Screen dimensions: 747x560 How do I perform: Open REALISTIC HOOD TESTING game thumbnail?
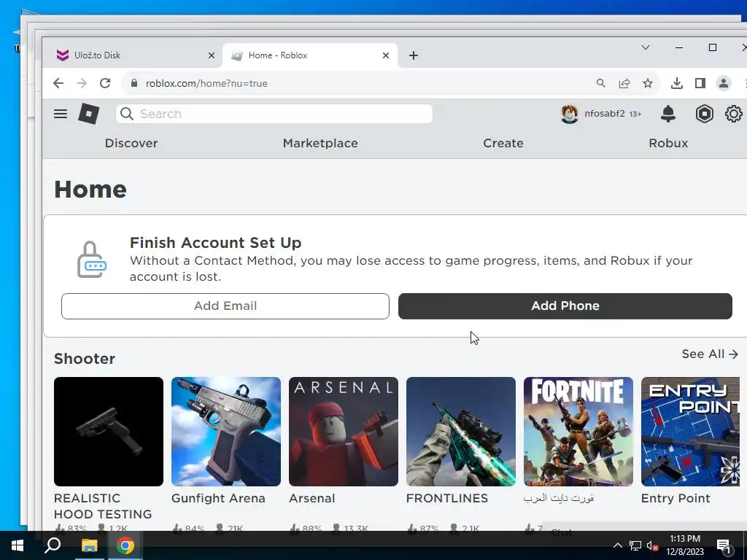point(109,432)
